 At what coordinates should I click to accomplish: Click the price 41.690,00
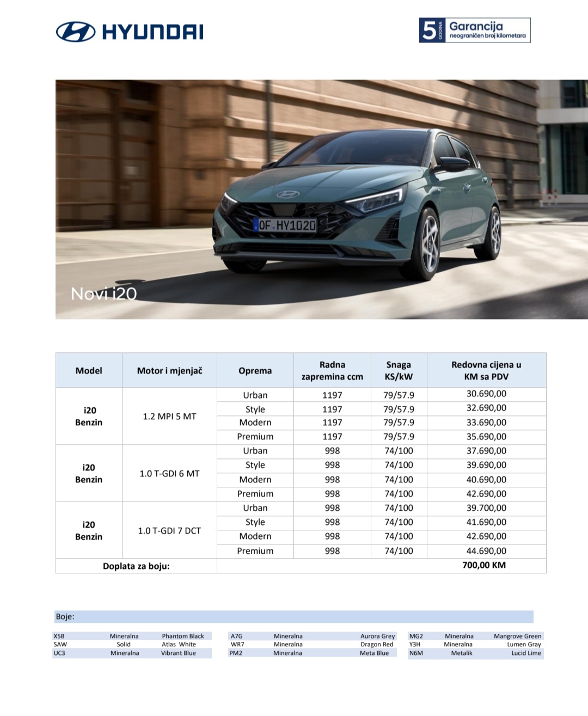coord(486,522)
